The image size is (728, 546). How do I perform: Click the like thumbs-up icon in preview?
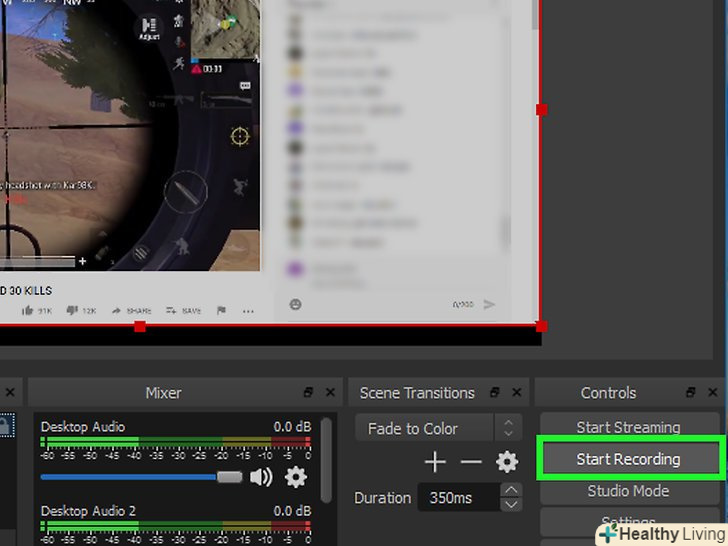pos(27,310)
